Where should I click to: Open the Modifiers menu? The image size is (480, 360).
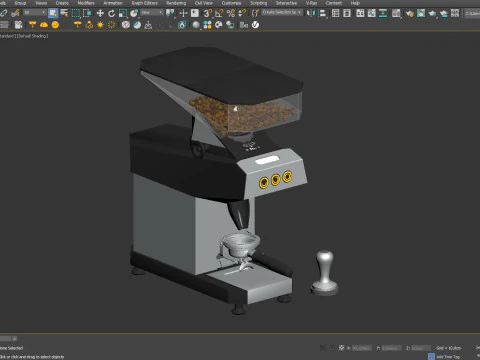[x=86, y=3]
